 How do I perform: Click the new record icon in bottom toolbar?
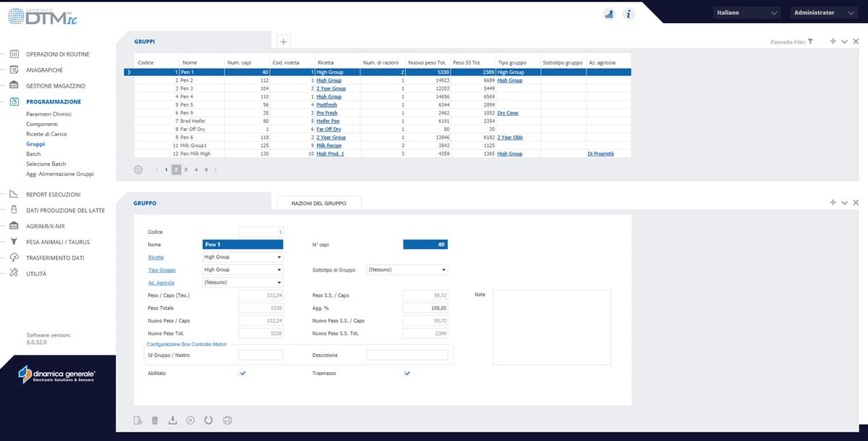[138, 420]
